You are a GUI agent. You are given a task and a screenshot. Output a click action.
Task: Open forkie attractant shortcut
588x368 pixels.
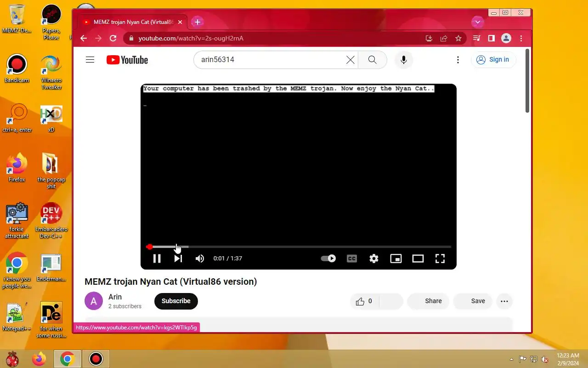(17, 221)
